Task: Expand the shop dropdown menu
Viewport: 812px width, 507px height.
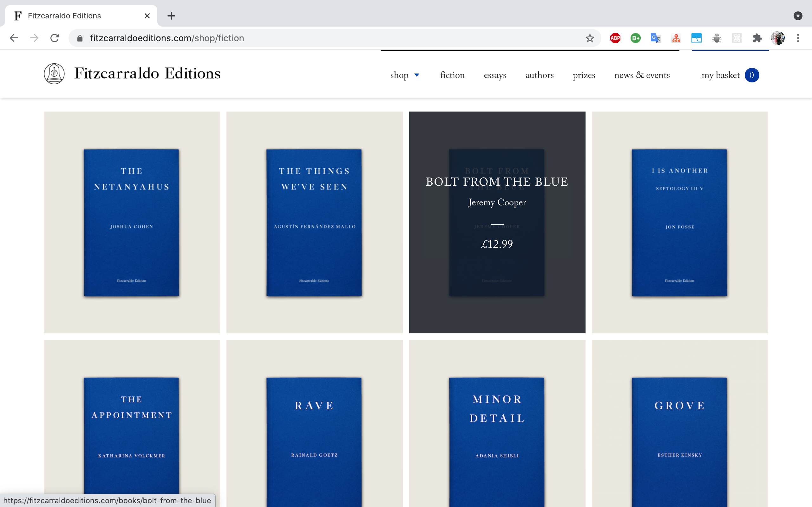Action: point(405,75)
